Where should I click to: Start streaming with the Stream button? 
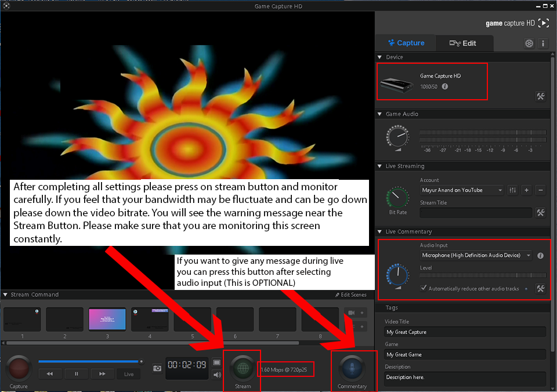[x=243, y=369]
